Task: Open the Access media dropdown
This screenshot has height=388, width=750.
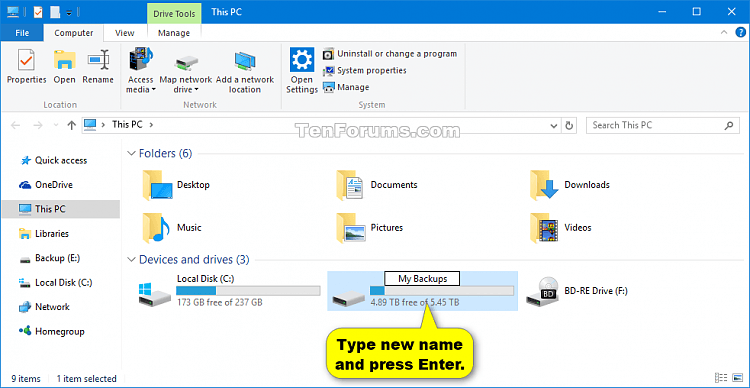Action: click(140, 70)
